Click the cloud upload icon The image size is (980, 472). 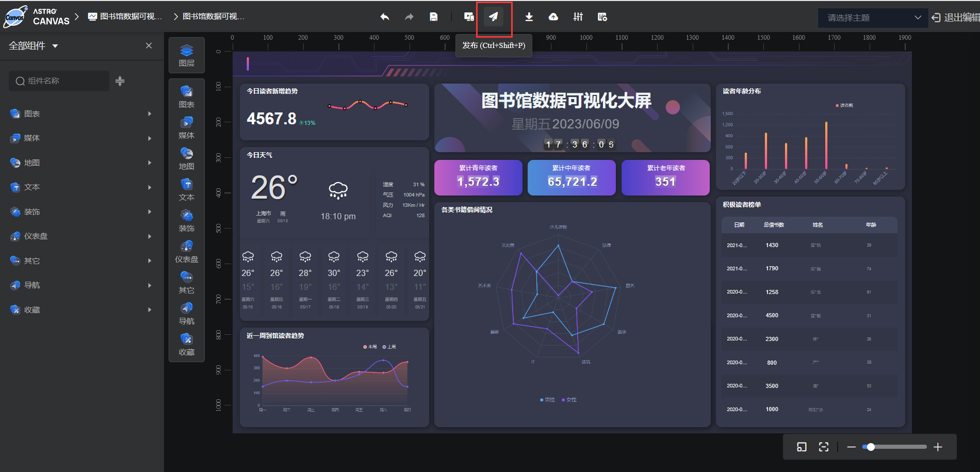553,17
